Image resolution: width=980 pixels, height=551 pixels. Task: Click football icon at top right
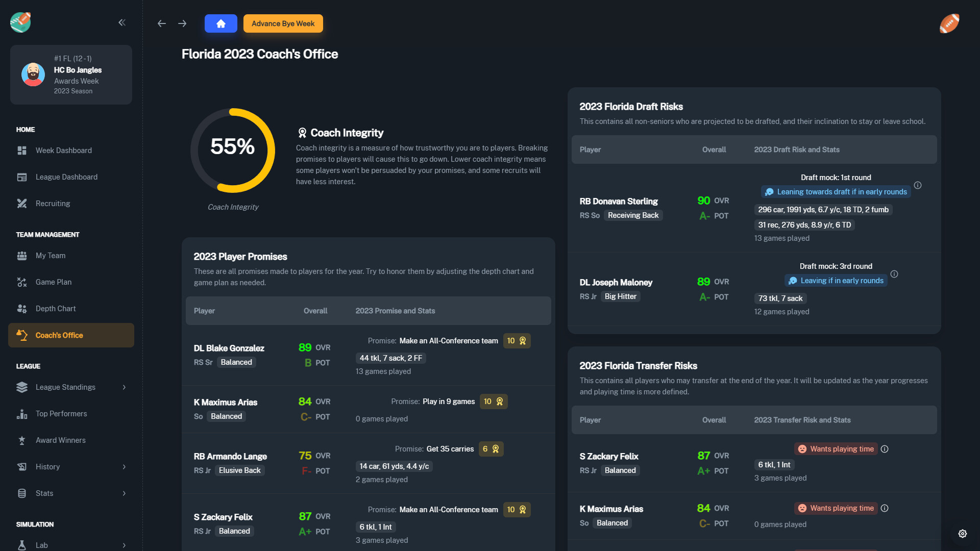[x=949, y=23]
